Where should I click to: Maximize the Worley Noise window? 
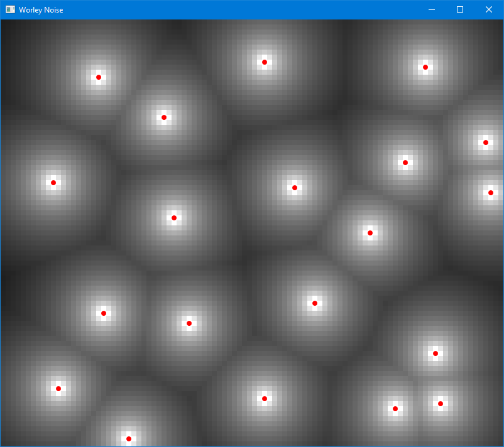459,9
